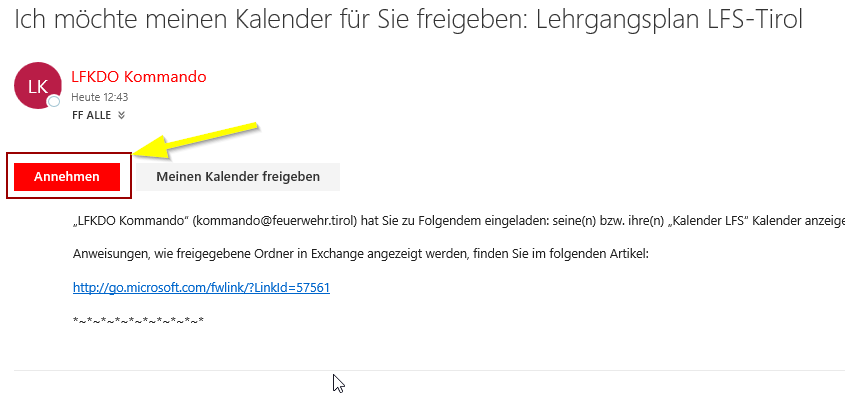Click the Anweisungen instruction sentence
The image size is (845, 401).
361,254
